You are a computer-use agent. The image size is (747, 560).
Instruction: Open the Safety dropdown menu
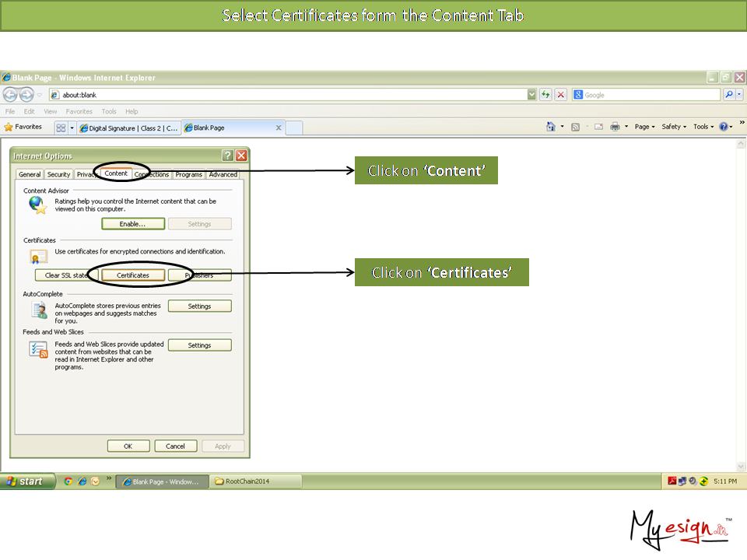click(673, 127)
